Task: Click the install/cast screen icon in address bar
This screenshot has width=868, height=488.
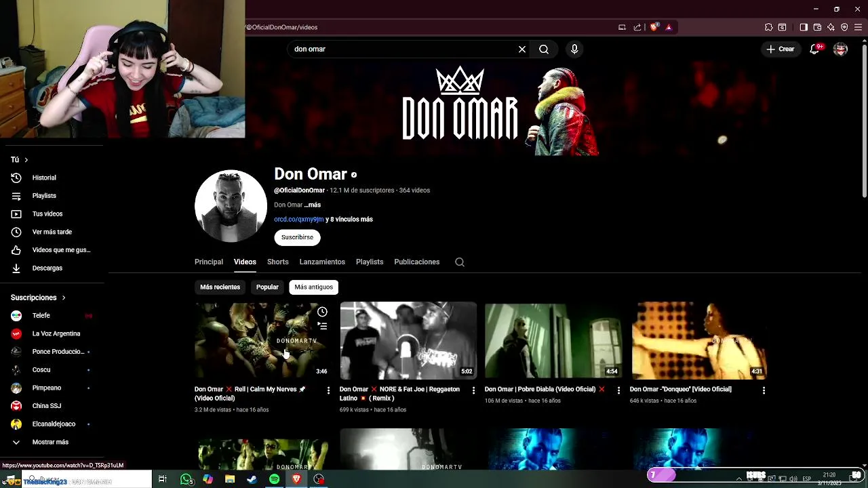Action: 622,27
